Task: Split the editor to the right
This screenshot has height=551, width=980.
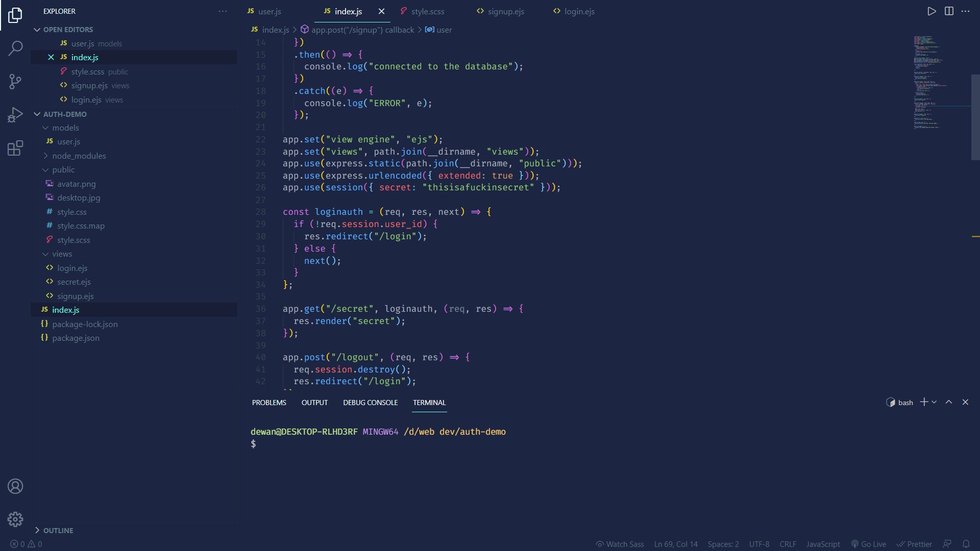Action: coord(949,11)
